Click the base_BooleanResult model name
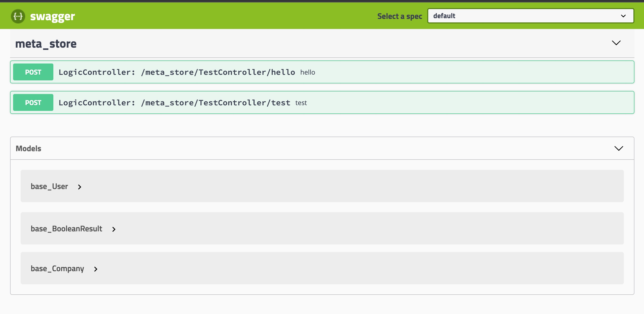The image size is (644, 314). click(66, 229)
